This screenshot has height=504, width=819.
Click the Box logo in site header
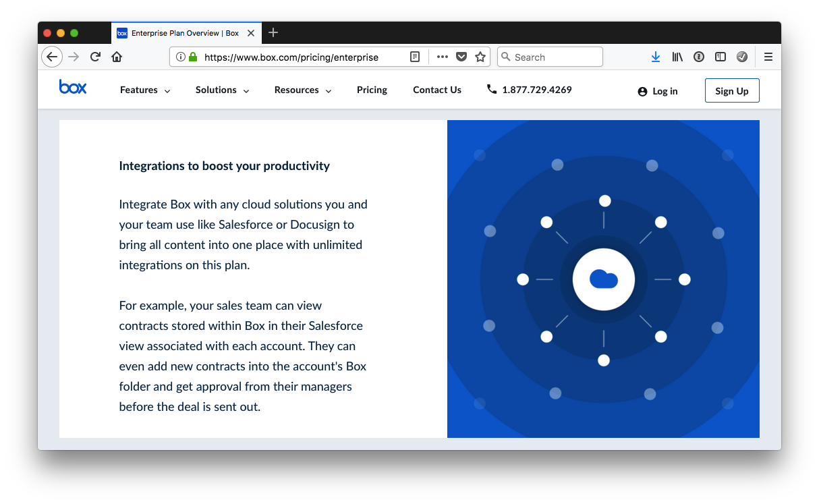[73, 87]
